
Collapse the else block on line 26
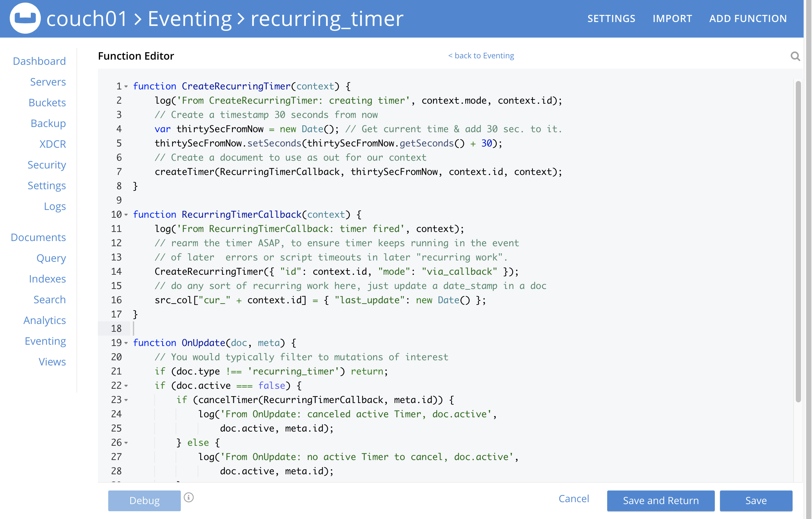(x=126, y=443)
